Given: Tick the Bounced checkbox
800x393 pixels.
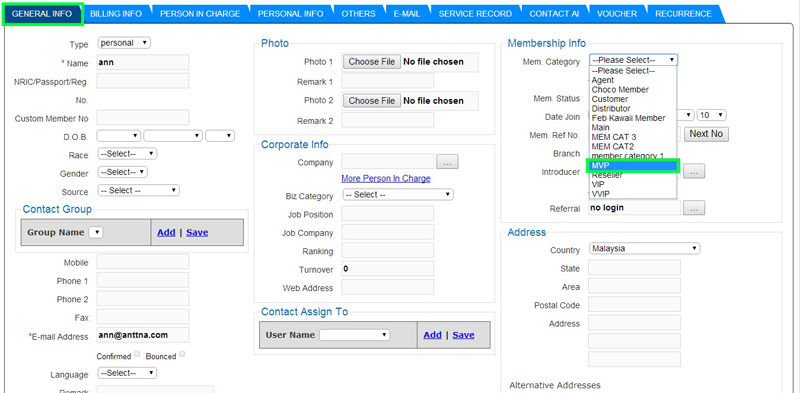Looking at the screenshot, I should (x=182, y=354).
